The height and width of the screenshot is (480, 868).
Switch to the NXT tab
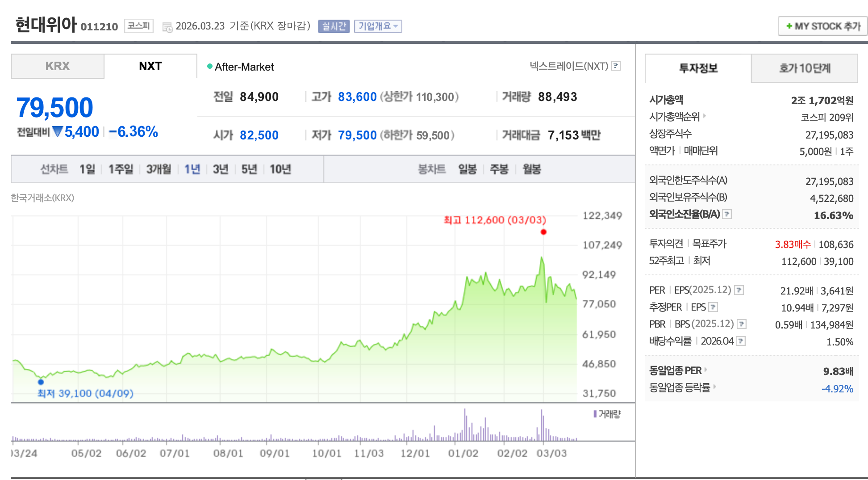[150, 66]
